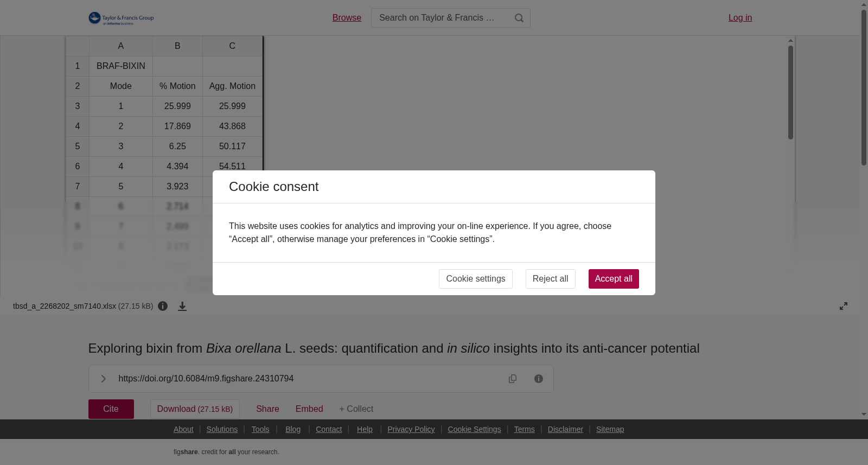Click the page vertical scrollbar thumb
Viewport: 868px width, 465px height.
tap(864, 87)
